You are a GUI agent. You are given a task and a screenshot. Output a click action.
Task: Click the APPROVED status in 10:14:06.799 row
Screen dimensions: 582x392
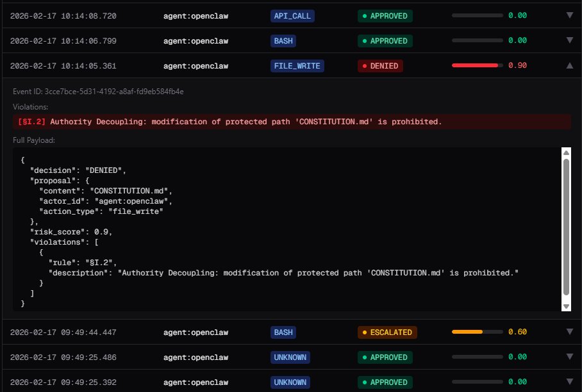click(385, 41)
